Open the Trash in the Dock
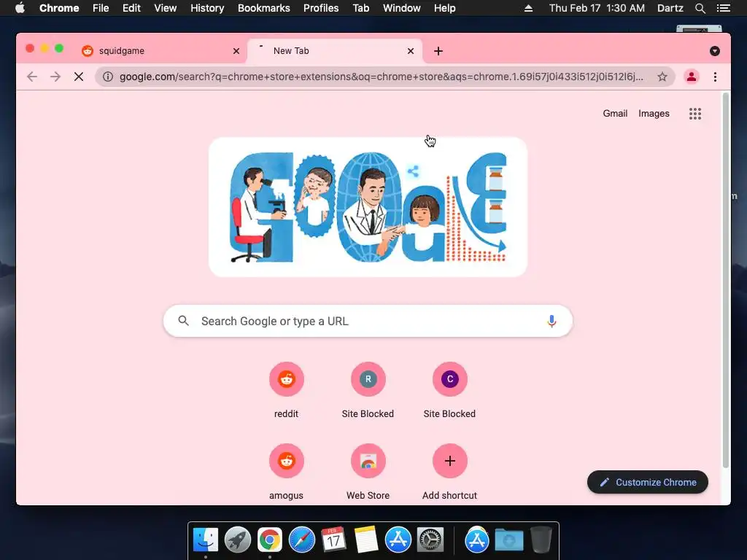This screenshot has width=747, height=560. [x=541, y=540]
